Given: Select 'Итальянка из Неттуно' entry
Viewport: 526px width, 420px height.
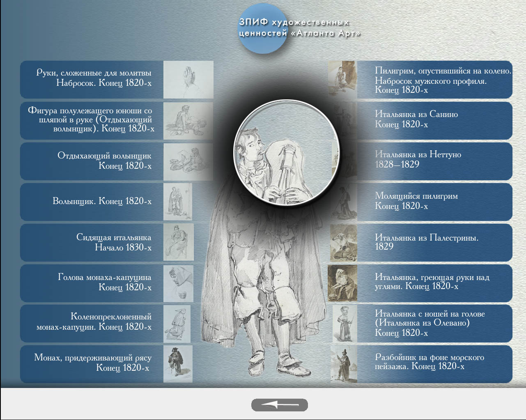Looking at the screenshot, I should pyautogui.click(x=418, y=159).
